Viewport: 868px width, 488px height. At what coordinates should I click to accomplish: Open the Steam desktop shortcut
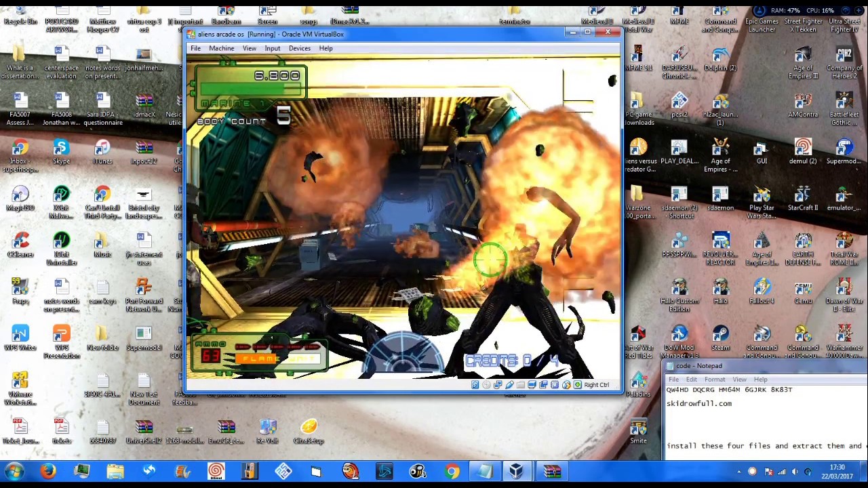tap(720, 338)
